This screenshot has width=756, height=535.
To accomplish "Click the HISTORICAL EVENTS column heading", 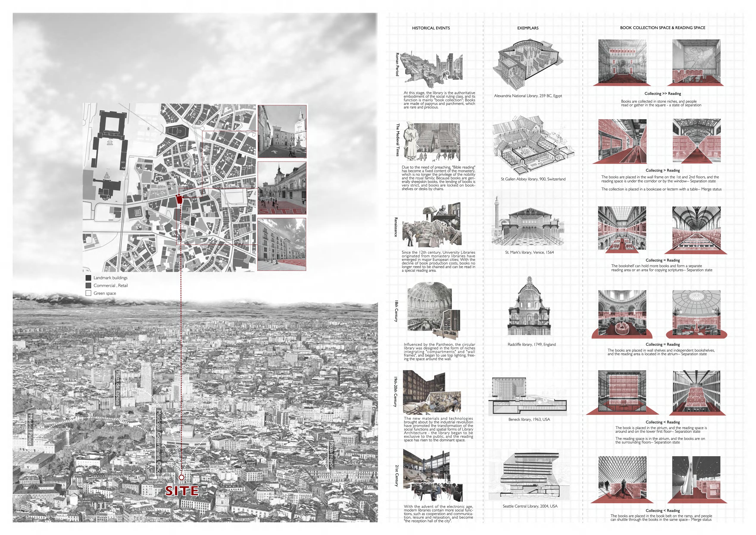I will tap(431, 28).
